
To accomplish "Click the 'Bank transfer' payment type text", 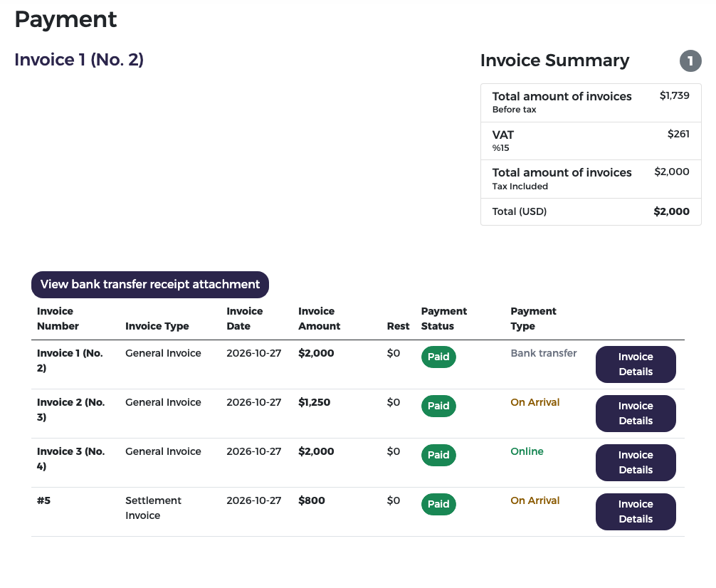I will [x=543, y=353].
